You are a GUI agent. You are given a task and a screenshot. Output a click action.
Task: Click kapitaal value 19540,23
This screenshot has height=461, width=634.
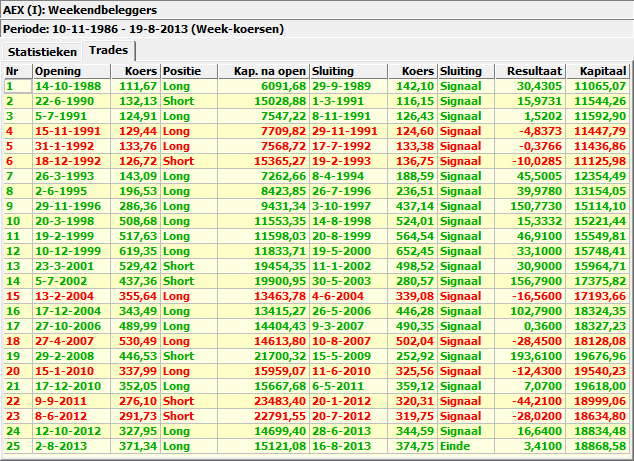[x=600, y=370]
